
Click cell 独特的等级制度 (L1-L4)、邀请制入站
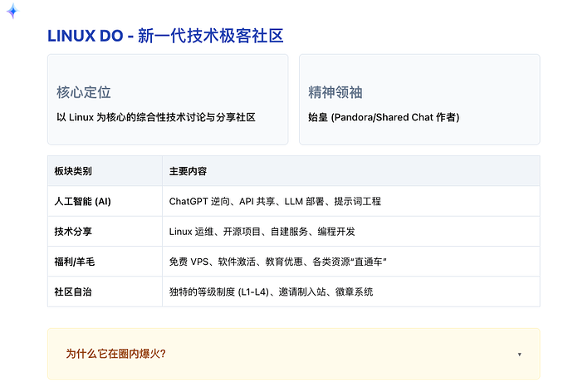pyautogui.click(x=351, y=292)
